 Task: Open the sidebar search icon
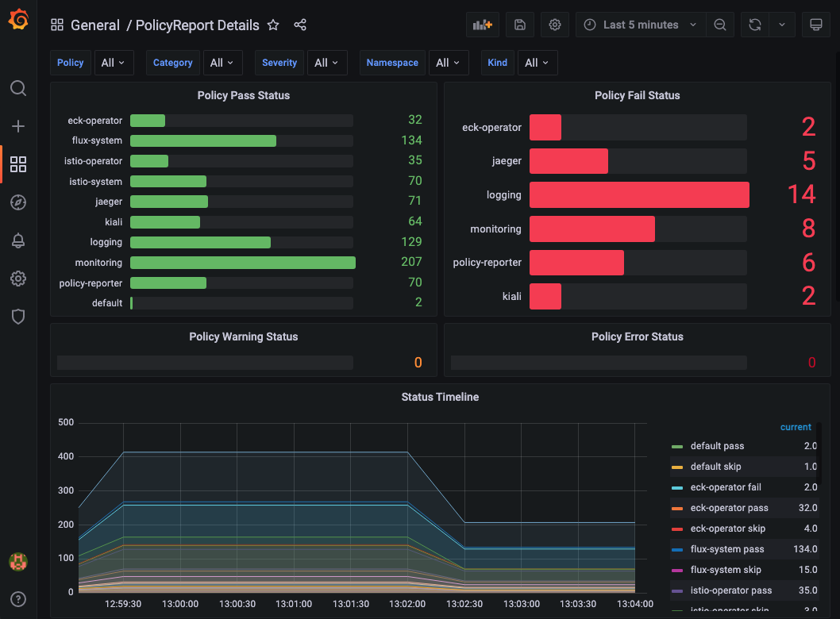(17, 88)
